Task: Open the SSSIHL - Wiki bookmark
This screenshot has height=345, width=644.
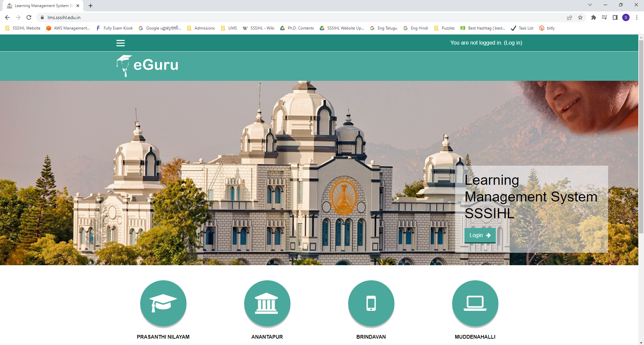Action: 259,28
